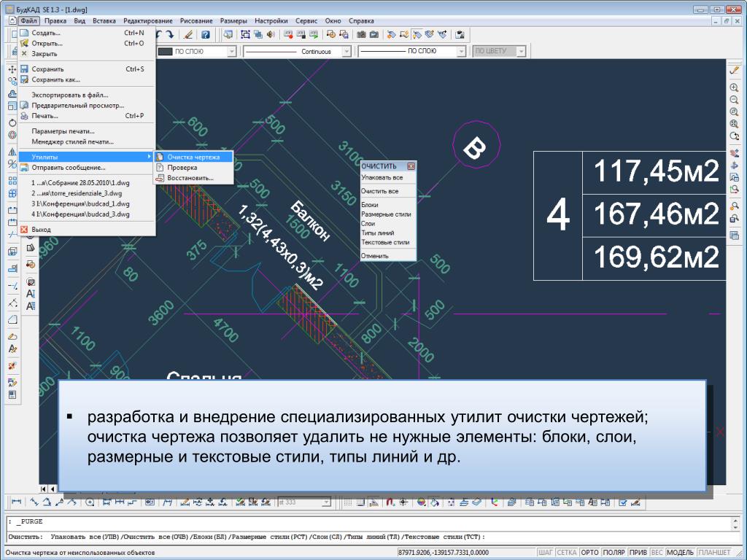Click the Move tool icon on left toolbar
This screenshot has height=560, width=747.
click(12, 69)
